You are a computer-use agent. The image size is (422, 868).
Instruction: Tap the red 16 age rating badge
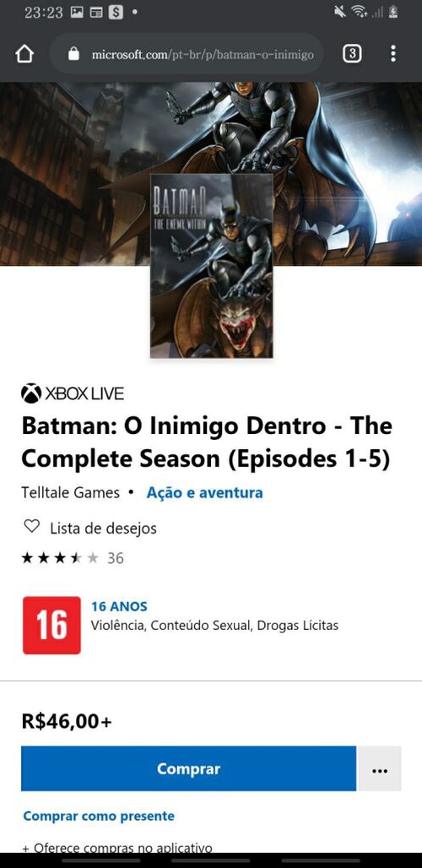click(51, 626)
